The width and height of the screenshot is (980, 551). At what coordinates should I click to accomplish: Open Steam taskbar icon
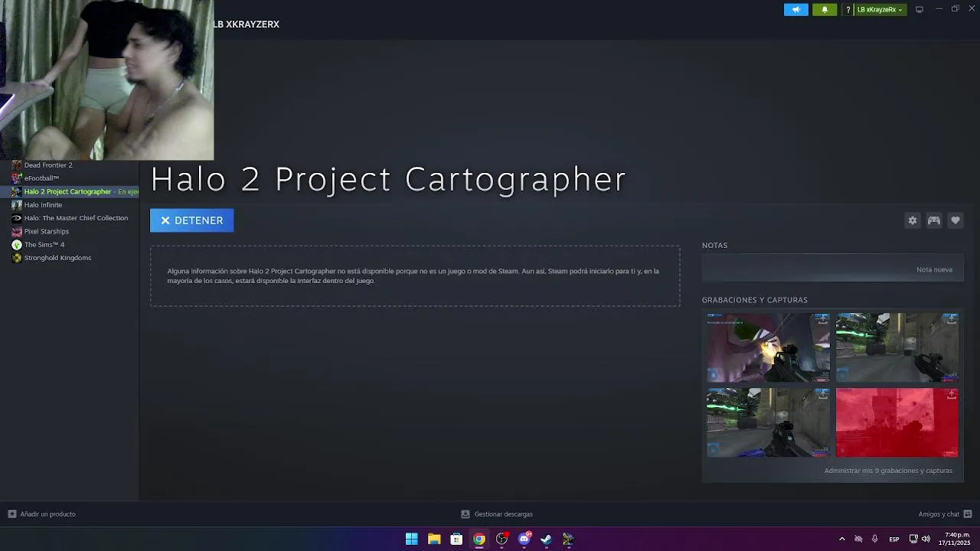(x=546, y=539)
